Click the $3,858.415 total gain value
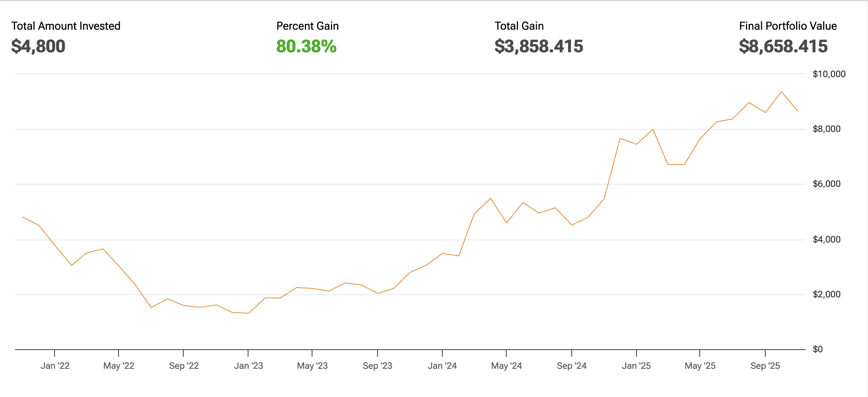Viewport: 868px width, 397px height. point(539,47)
